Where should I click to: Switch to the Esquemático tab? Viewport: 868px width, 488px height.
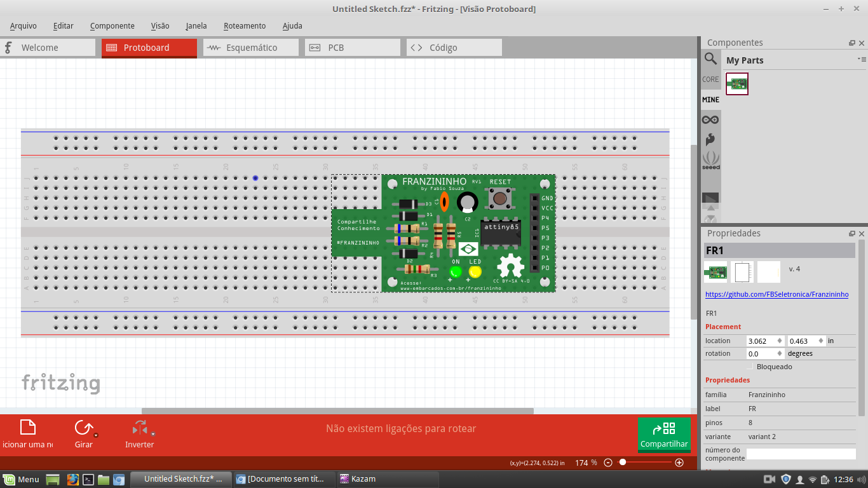tap(251, 48)
